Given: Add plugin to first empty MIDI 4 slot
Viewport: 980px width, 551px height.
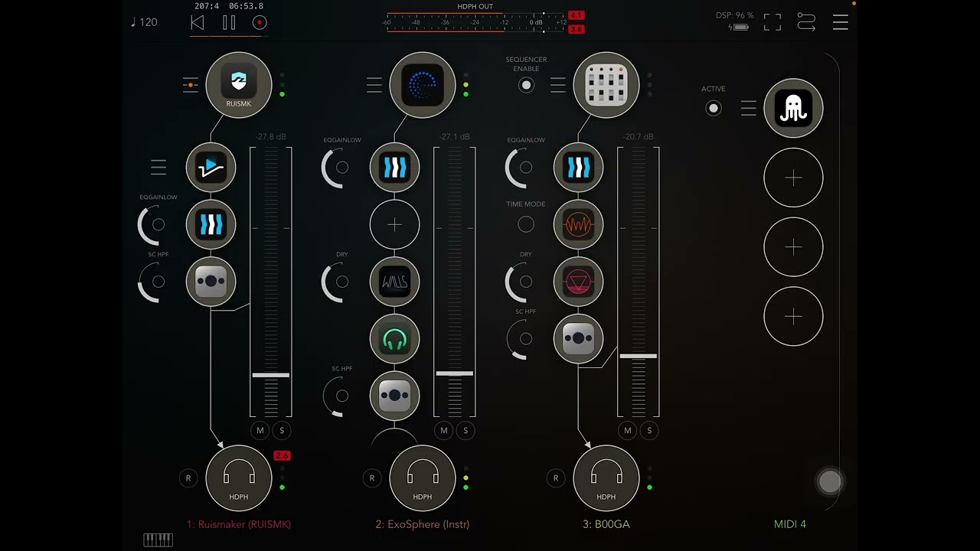Looking at the screenshot, I should [793, 178].
